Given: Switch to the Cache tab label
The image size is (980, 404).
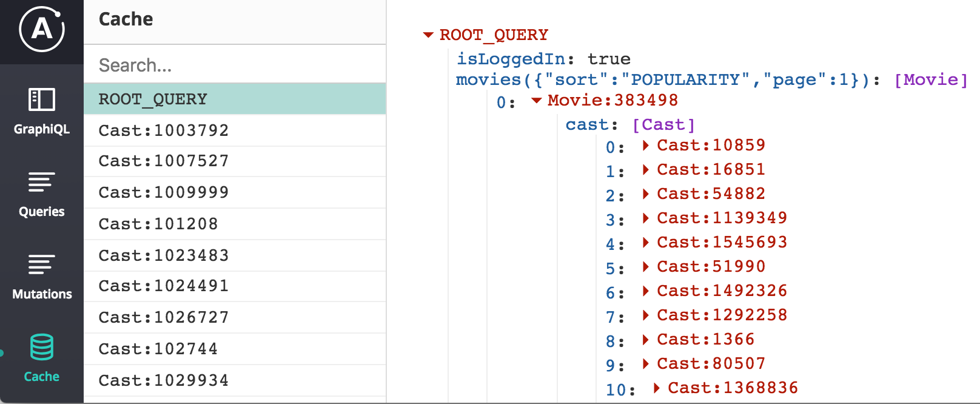Looking at the screenshot, I should (x=42, y=377).
